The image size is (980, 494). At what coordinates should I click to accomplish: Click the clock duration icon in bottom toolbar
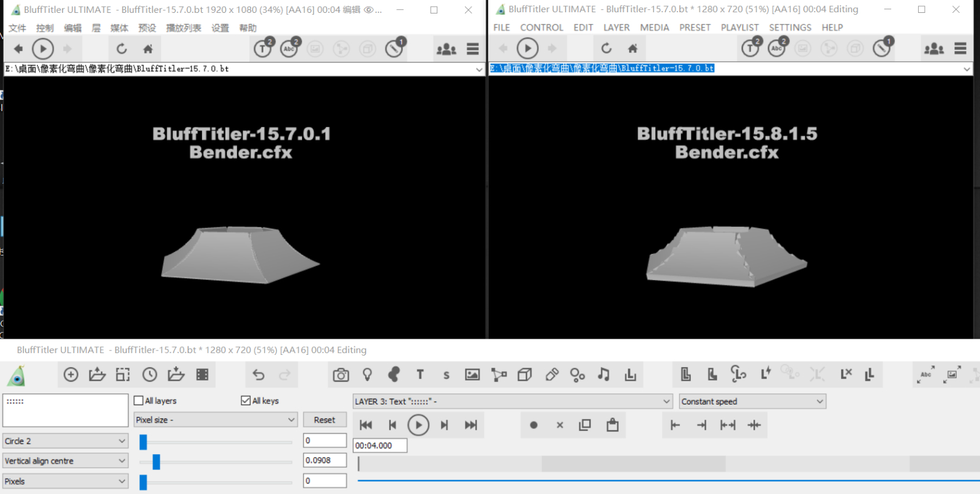pyautogui.click(x=150, y=374)
